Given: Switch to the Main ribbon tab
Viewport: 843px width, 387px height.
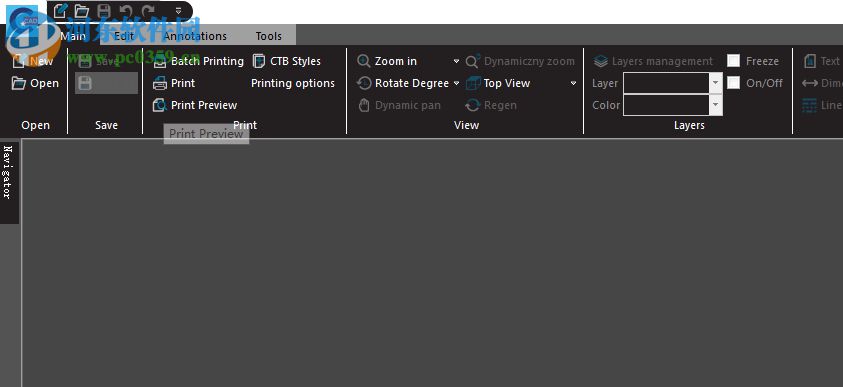Looking at the screenshot, I should coord(73,36).
